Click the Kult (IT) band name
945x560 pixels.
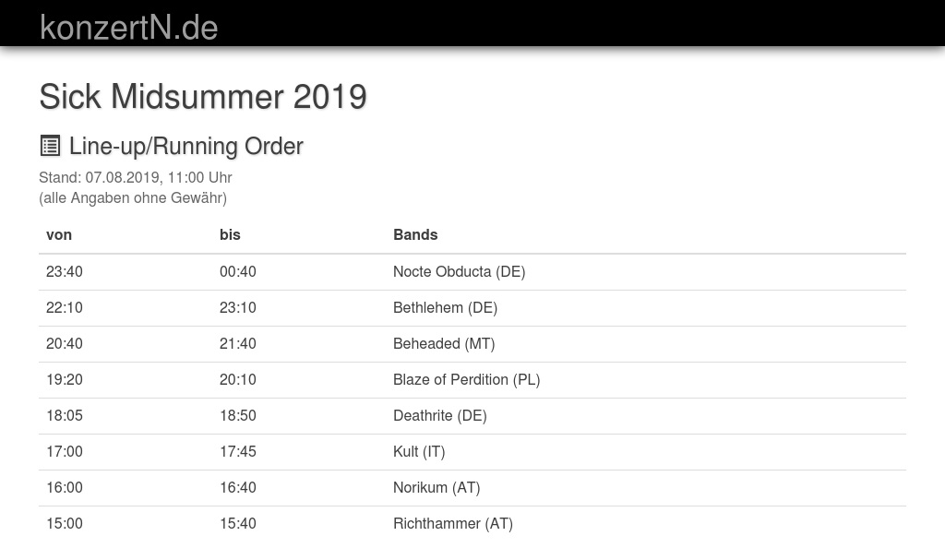coord(419,452)
